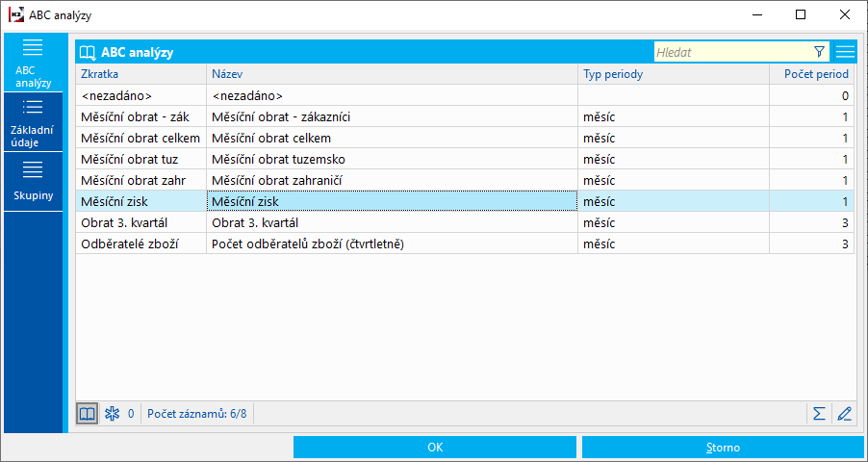Cancel with the Storno button

coord(723,447)
